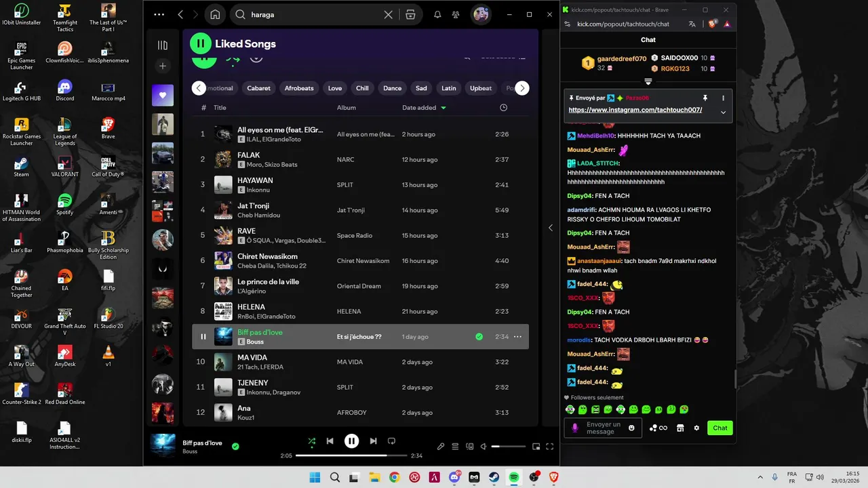The height and width of the screenshot is (488, 868).
Task: Select the FALAK song title
Action: coord(249,155)
